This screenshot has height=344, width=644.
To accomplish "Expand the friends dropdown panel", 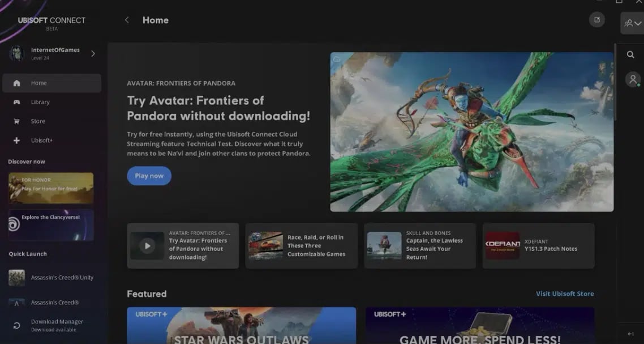I will click(633, 23).
